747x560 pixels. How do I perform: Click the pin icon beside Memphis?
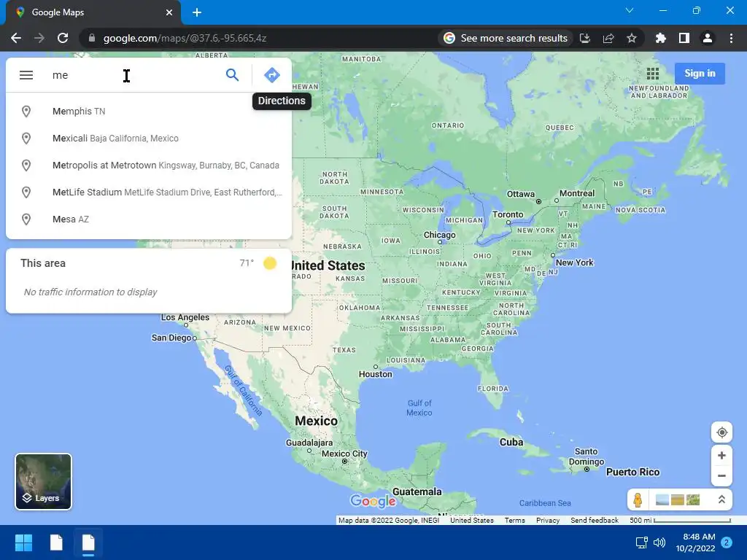[x=26, y=112]
